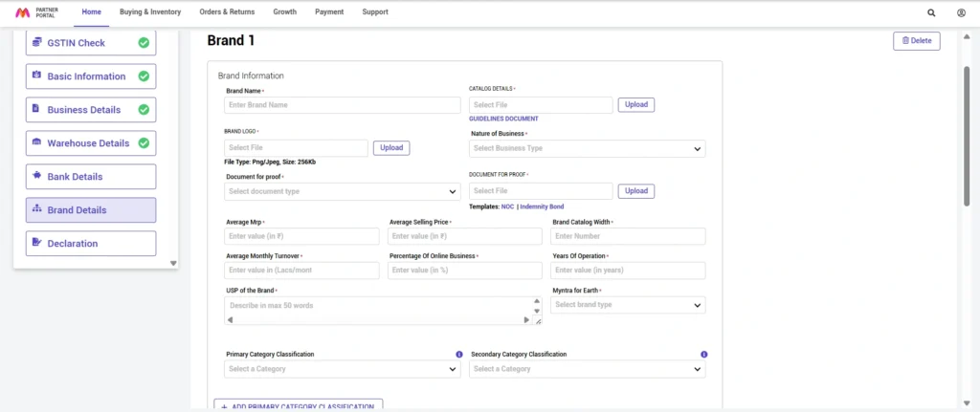Open the NOC template link

(507, 206)
